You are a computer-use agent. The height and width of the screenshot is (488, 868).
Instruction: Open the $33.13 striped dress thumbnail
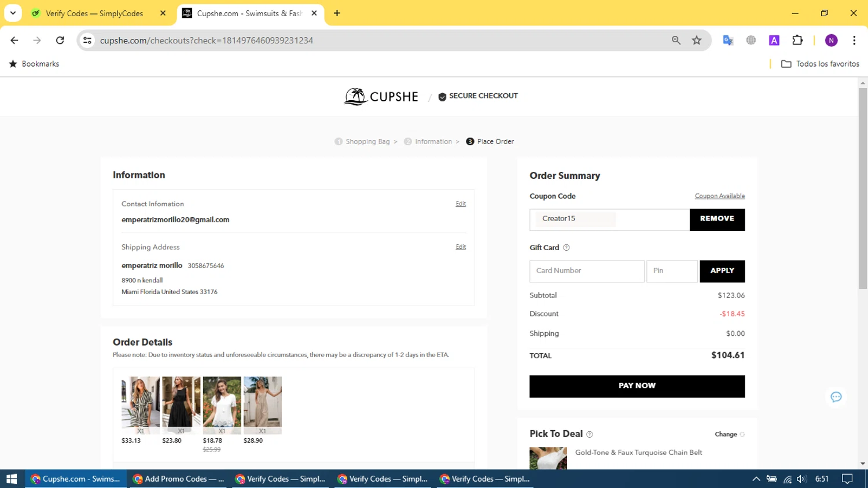141,405
